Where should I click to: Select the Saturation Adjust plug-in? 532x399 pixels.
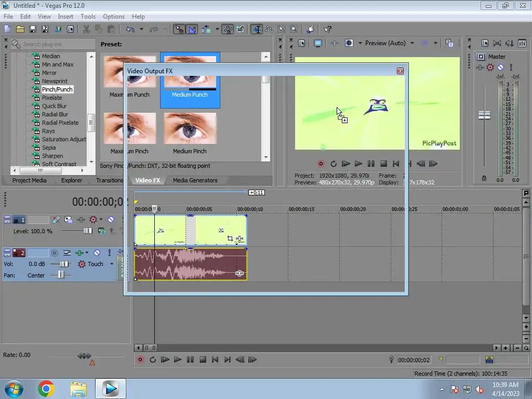[64, 139]
